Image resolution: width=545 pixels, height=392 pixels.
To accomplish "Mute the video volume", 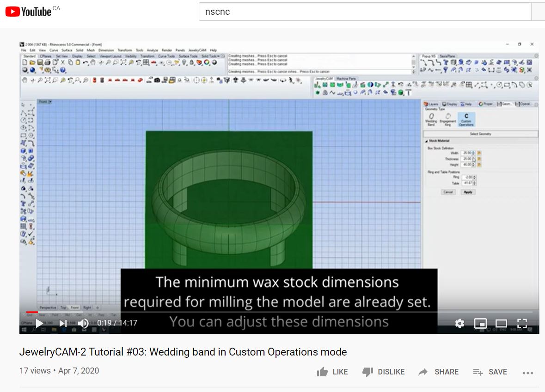I will (83, 323).
